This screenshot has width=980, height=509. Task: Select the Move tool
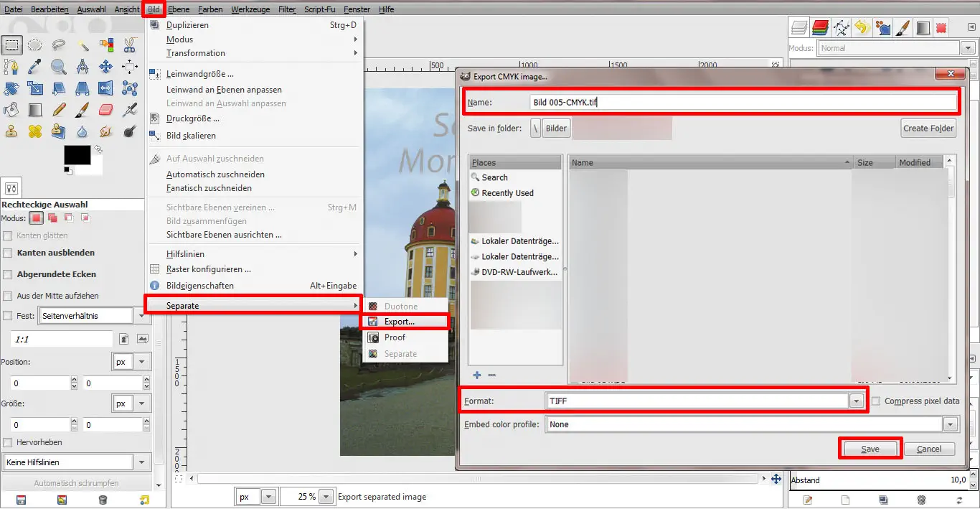[105, 67]
